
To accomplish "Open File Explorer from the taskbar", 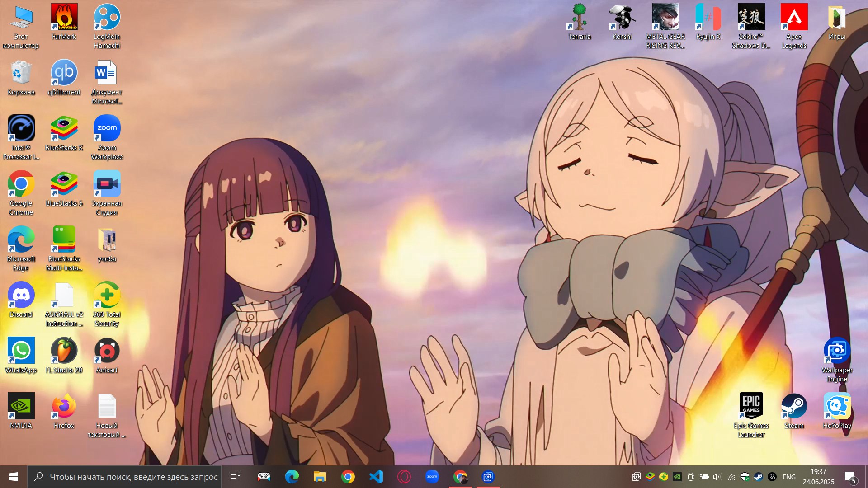I will 320,477.
